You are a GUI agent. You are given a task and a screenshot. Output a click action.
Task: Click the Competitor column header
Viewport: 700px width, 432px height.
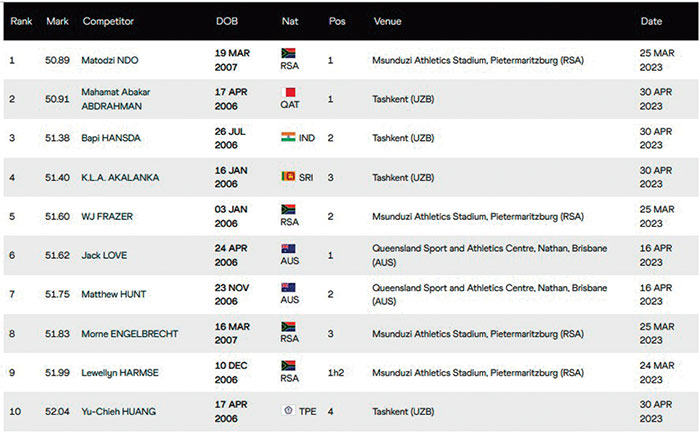(108, 20)
